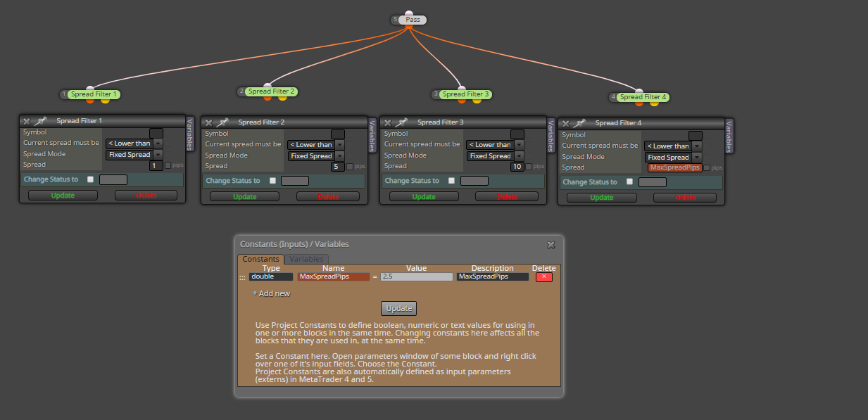Click orange output dot of Spread Filter 1 node
The height and width of the screenshot is (420, 868).
tap(90, 100)
